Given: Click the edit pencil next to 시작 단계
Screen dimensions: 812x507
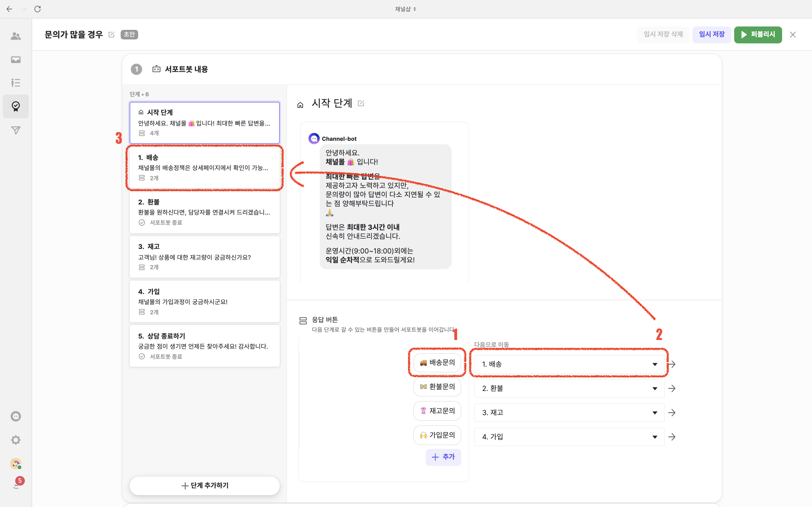Looking at the screenshot, I should [x=361, y=103].
